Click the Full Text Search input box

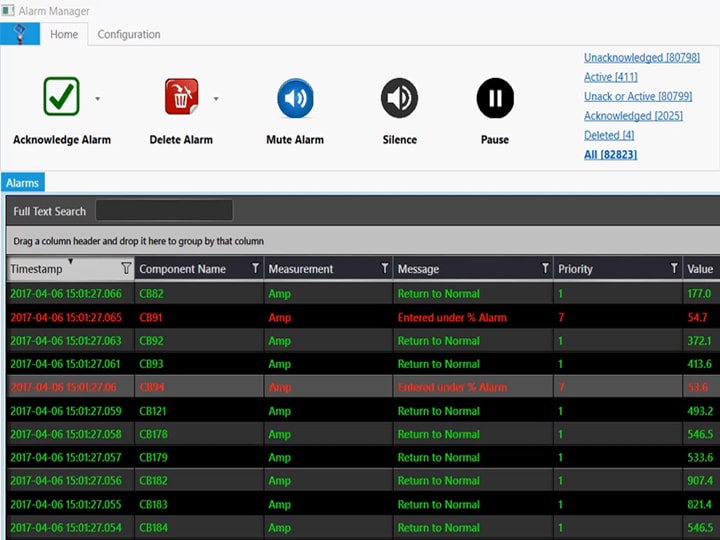coord(164,211)
